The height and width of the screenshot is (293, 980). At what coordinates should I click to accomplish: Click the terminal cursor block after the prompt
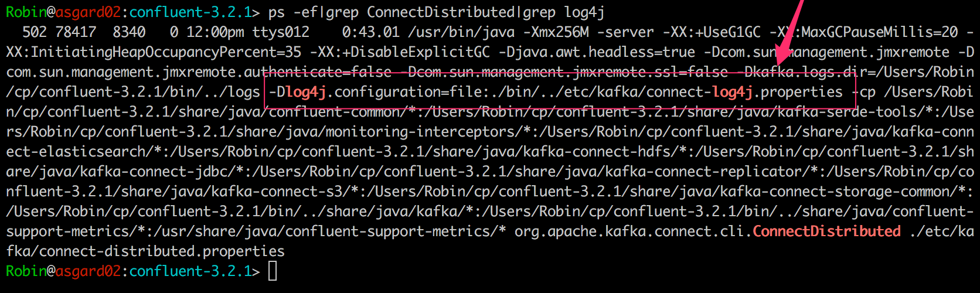click(272, 271)
